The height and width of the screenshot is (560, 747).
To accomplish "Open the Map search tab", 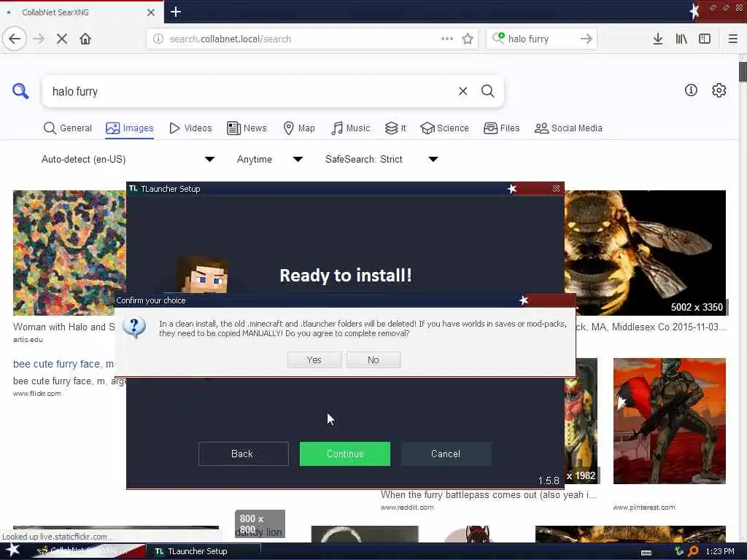I will click(x=299, y=128).
